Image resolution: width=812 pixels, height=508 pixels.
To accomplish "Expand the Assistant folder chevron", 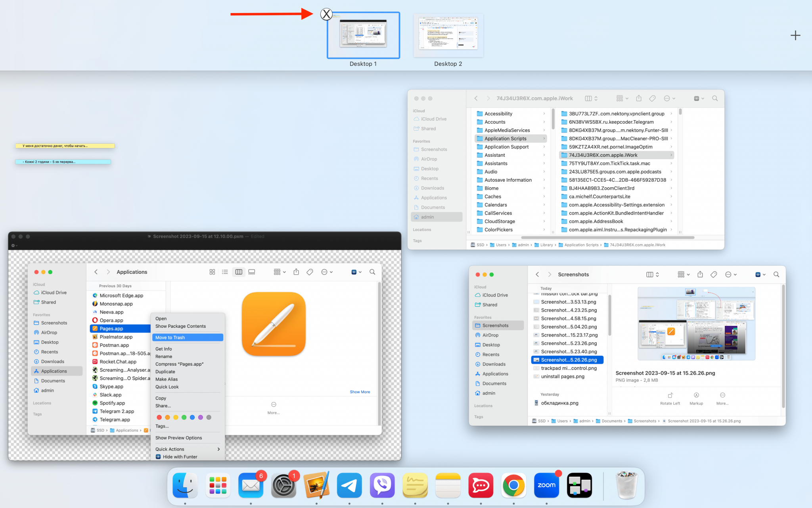I will (544, 155).
